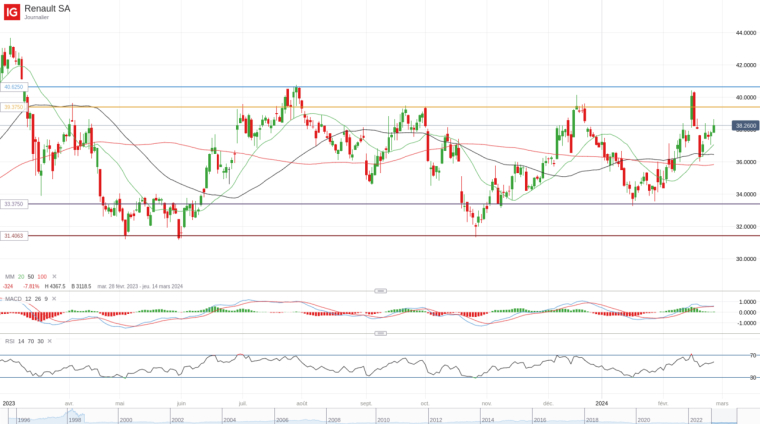Close the MACD indicator panel
This screenshot has height=424, width=760.
pyautogui.click(x=54, y=299)
